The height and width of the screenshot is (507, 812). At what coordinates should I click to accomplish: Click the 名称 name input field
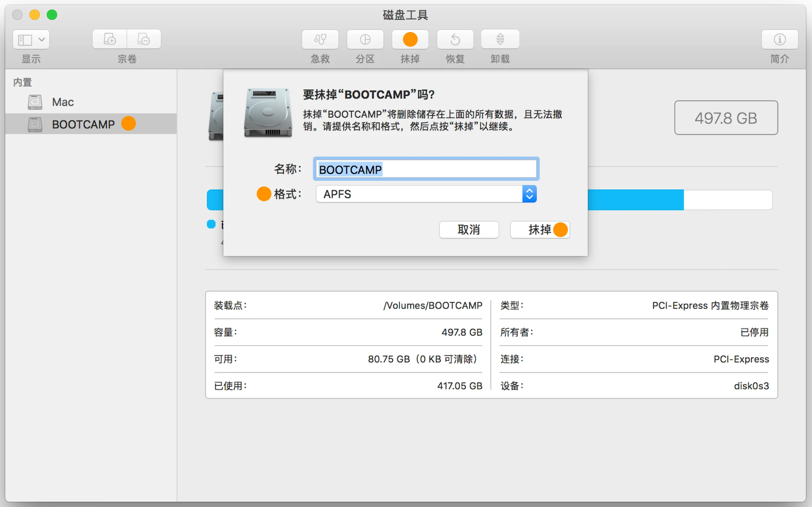point(426,169)
